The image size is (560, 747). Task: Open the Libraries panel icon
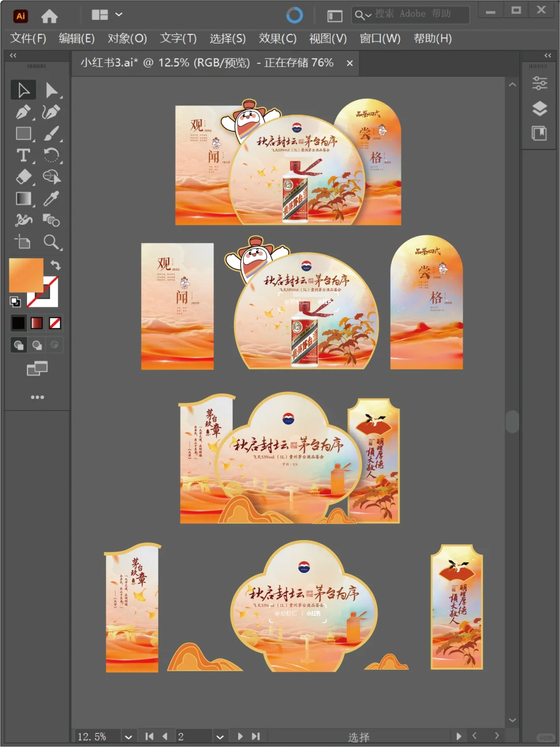[540, 133]
